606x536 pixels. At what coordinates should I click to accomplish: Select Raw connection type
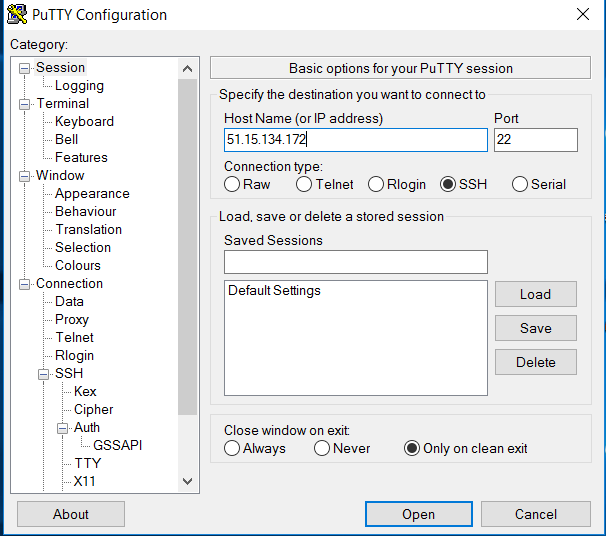coord(247,184)
